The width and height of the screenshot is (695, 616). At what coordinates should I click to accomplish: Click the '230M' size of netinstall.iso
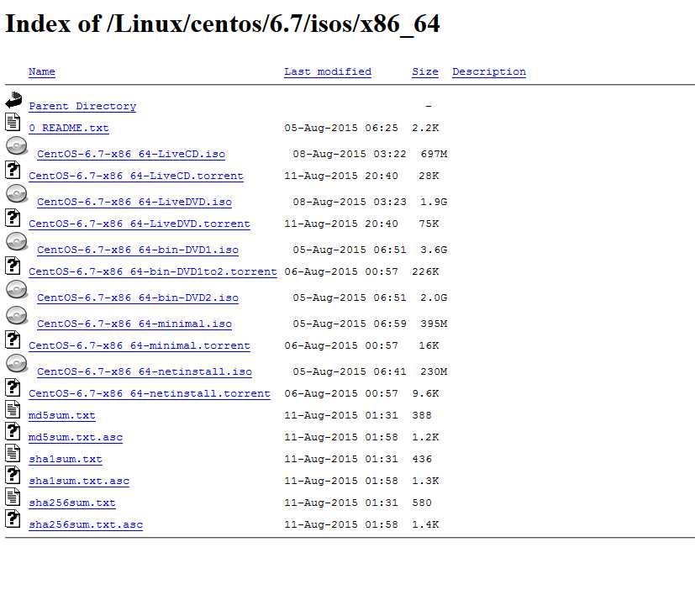point(434,371)
